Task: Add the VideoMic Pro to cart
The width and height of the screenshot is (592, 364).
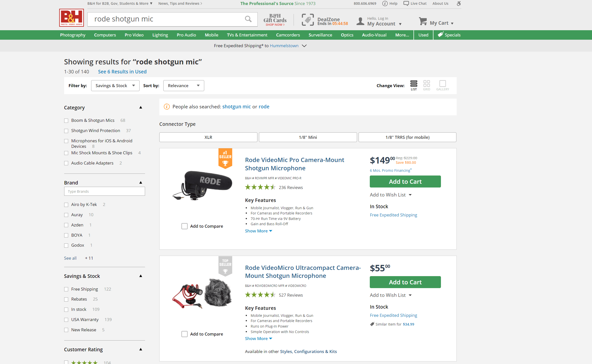Action: [x=405, y=182]
